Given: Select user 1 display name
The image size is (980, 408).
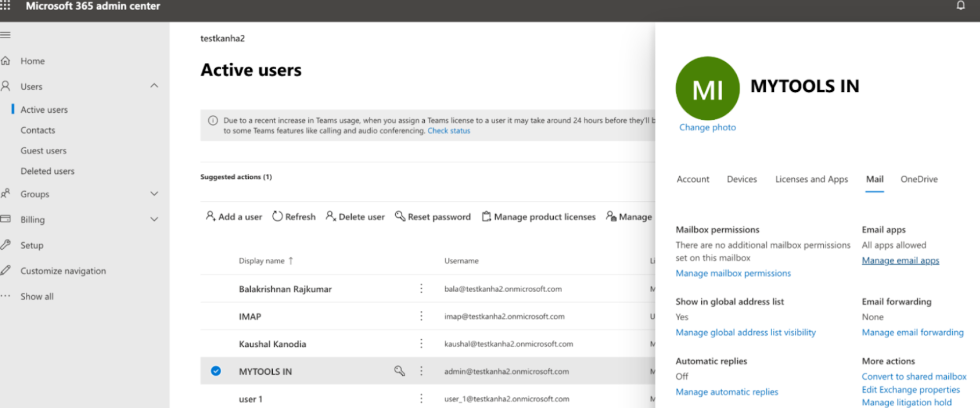Looking at the screenshot, I should tap(250, 399).
